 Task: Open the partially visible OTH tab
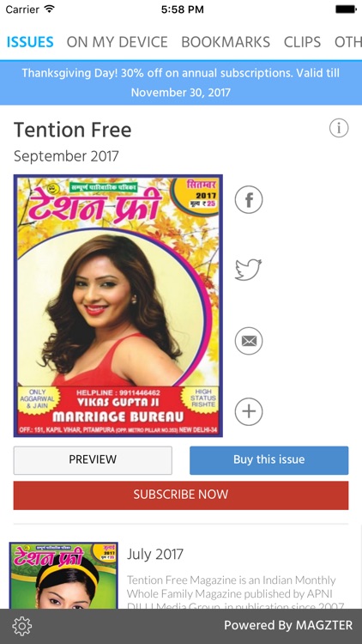(348, 42)
